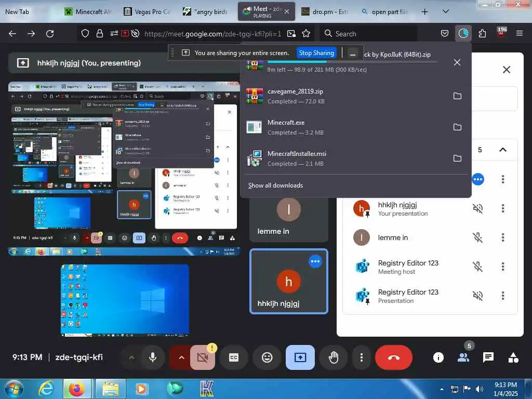This screenshot has height=399, width=532.
Task: Open the Minecraft.exe download entry
Action: tap(345, 127)
